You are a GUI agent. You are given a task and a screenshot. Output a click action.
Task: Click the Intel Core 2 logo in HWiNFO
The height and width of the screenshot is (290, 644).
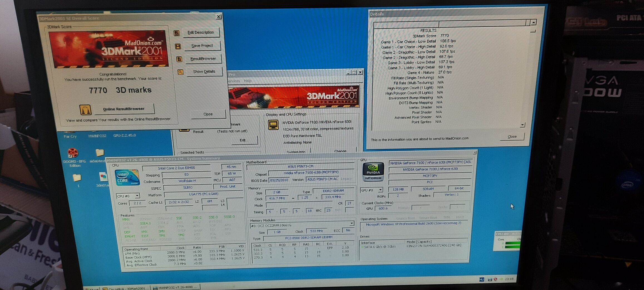(x=127, y=177)
